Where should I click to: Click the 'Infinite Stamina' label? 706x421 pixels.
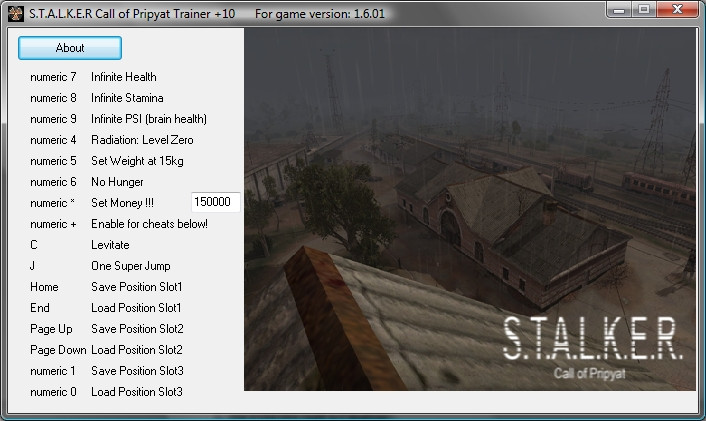(x=127, y=98)
